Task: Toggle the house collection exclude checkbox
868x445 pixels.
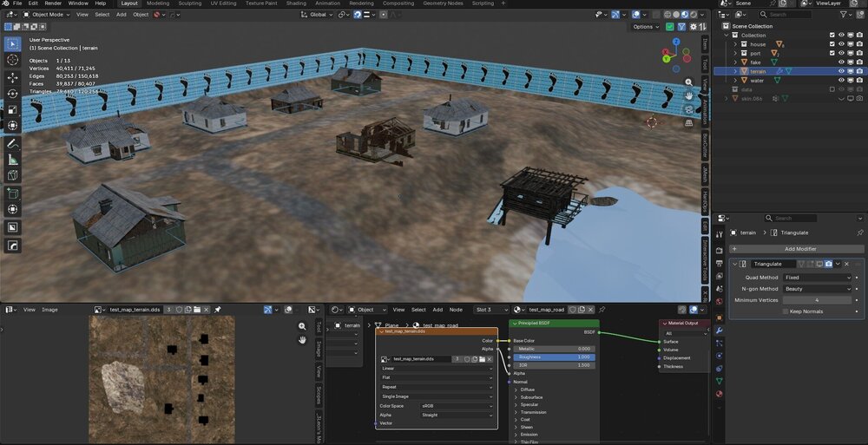Action: (x=832, y=44)
